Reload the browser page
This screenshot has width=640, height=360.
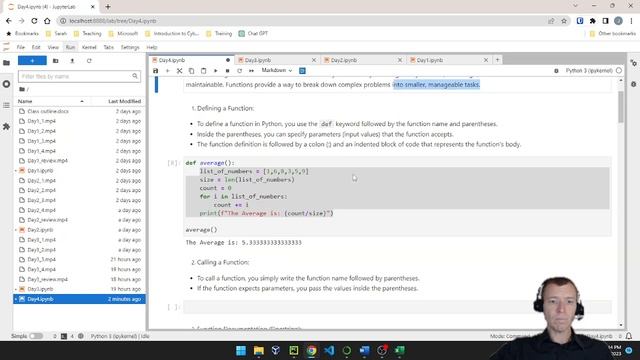(34, 21)
